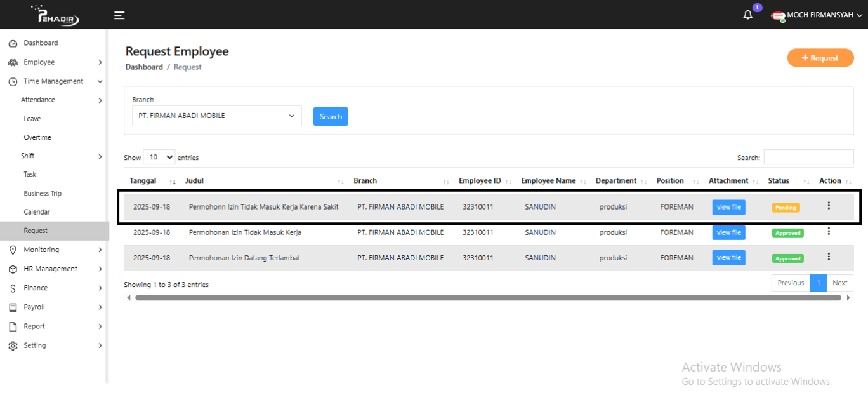Open the notification bell icon
Image resolution: width=868 pixels, height=409 pixels.
[748, 15]
